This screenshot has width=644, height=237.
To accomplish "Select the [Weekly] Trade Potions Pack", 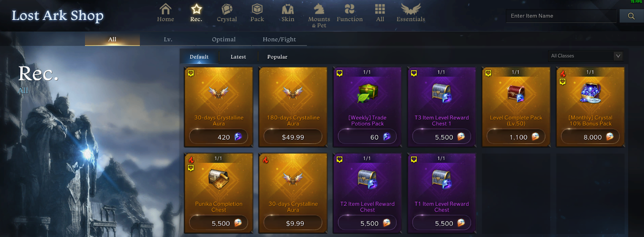I will click(368, 107).
